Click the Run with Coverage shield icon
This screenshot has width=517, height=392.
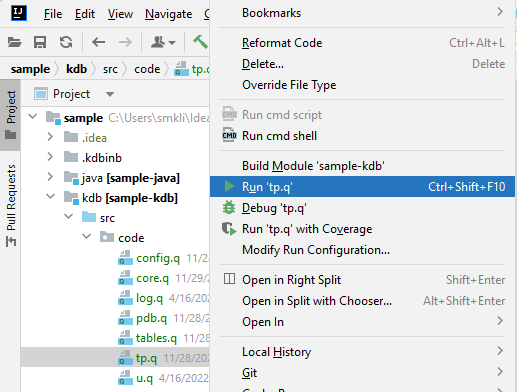(229, 229)
